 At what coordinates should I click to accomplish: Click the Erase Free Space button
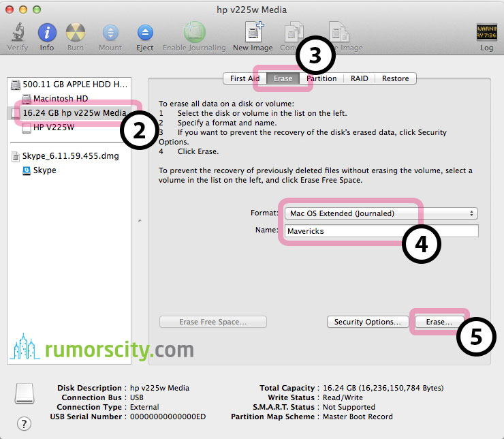[x=212, y=322]
